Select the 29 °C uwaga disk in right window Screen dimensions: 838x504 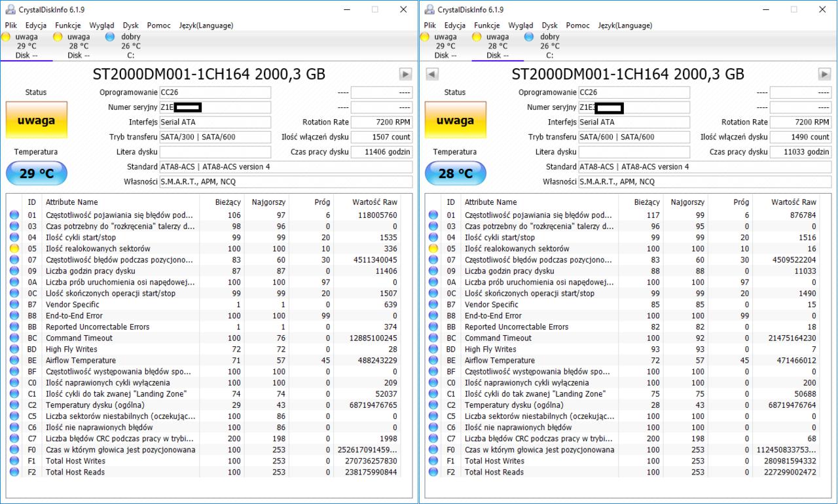(x=445, y=46)
